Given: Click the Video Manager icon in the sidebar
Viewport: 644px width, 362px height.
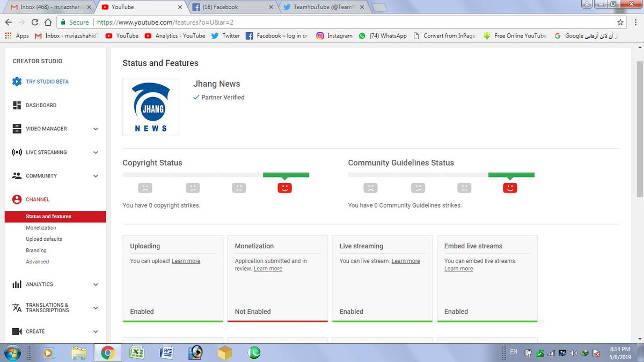Looking at the screenshot, I should (x=17, y=129).
